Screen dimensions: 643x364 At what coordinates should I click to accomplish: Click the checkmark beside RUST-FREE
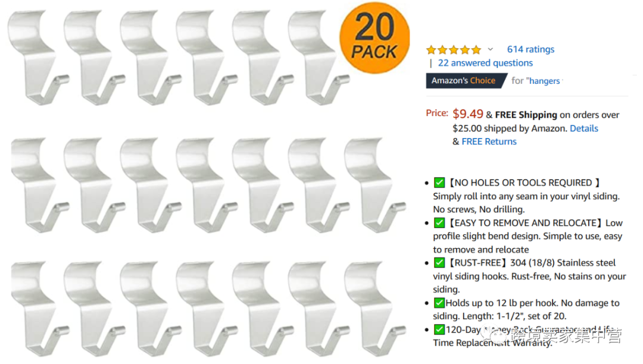[439, 263]
